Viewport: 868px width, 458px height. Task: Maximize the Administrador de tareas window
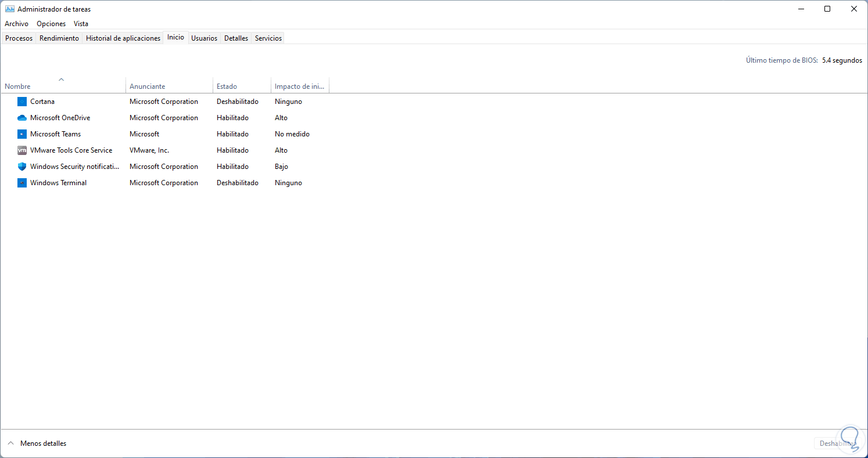point(827,9)
